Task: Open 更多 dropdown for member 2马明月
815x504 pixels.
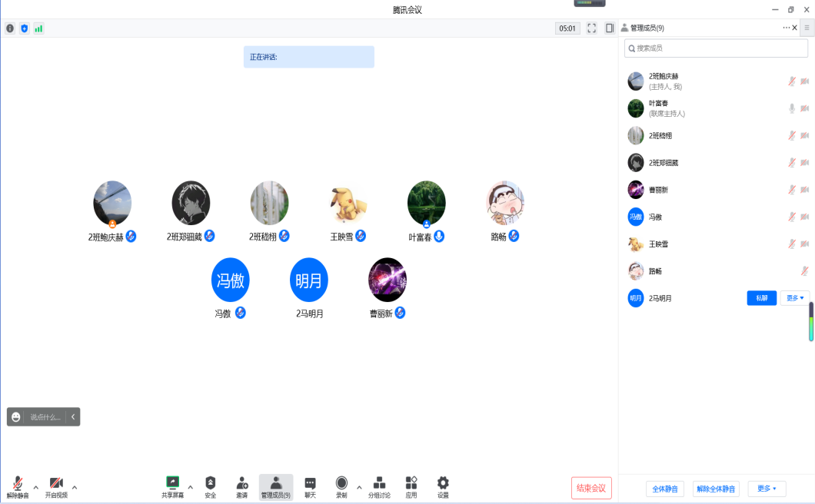Action: (x=795, y=298)
